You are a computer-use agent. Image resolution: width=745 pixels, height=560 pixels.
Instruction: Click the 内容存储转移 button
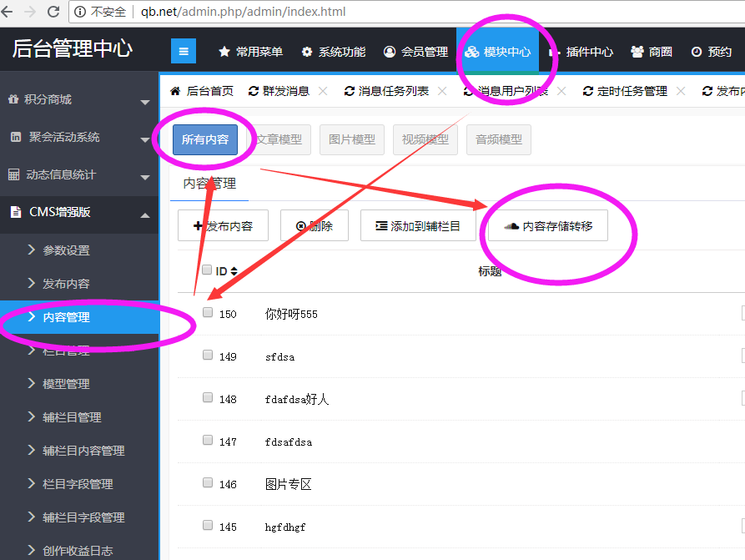(548, 226)
